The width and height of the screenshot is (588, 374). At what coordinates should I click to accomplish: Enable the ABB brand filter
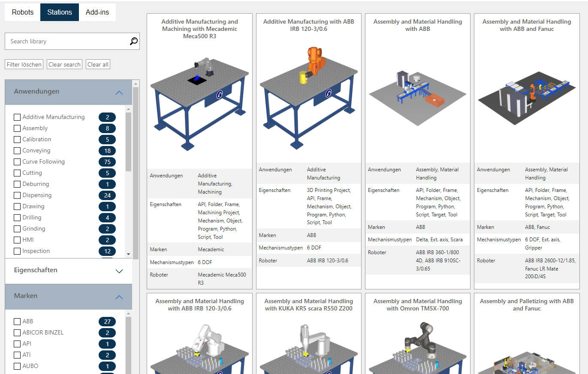click(17, 321)
